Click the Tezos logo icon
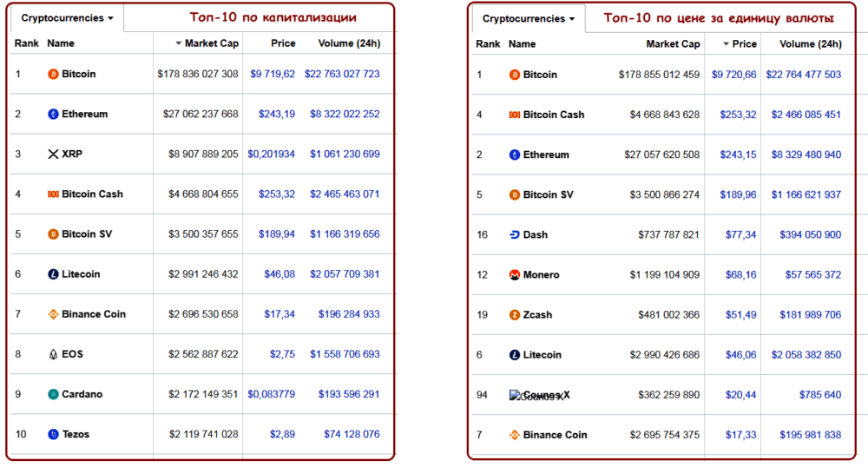The height and width of the screenshot is (467, 868). 53,434
